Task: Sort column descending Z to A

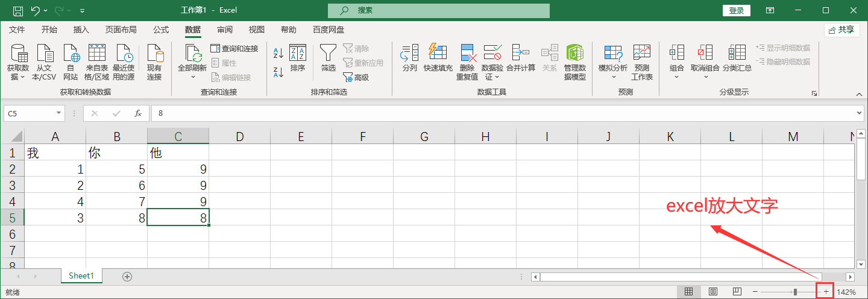Action: coord(278,72)
